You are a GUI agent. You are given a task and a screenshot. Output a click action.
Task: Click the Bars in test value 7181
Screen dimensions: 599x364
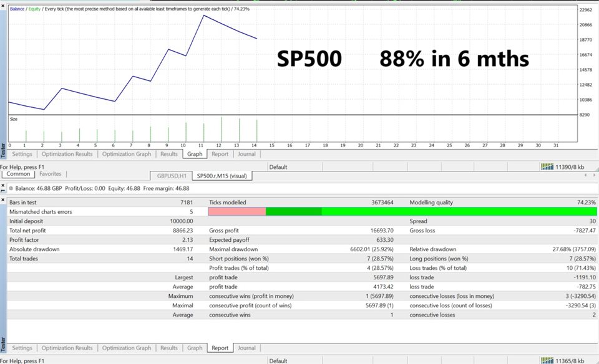[x=187, y=202]
